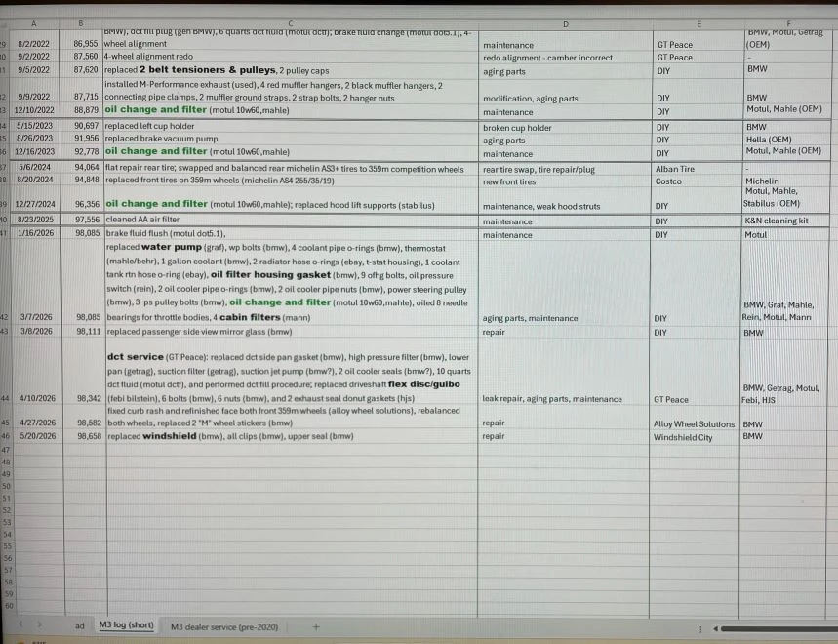This screenshot has height=644, width=838.
Task: Select column D header
Action: (566, 24)
